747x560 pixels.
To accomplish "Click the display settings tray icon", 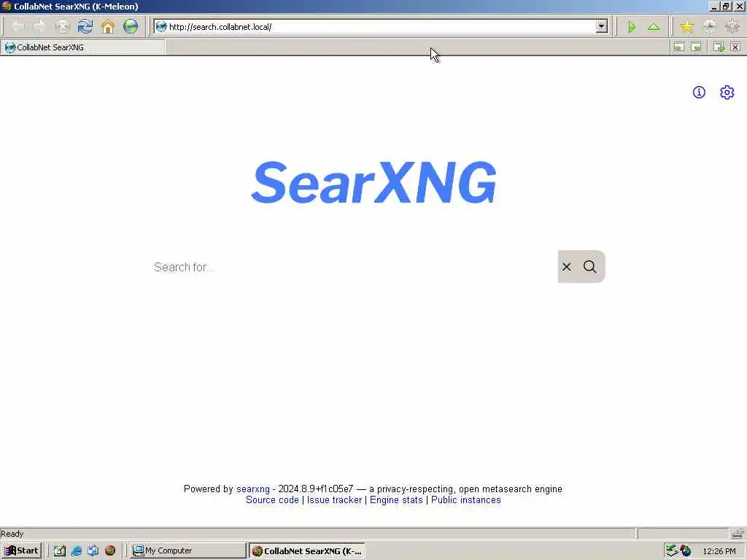I will [x=686, y=551].
